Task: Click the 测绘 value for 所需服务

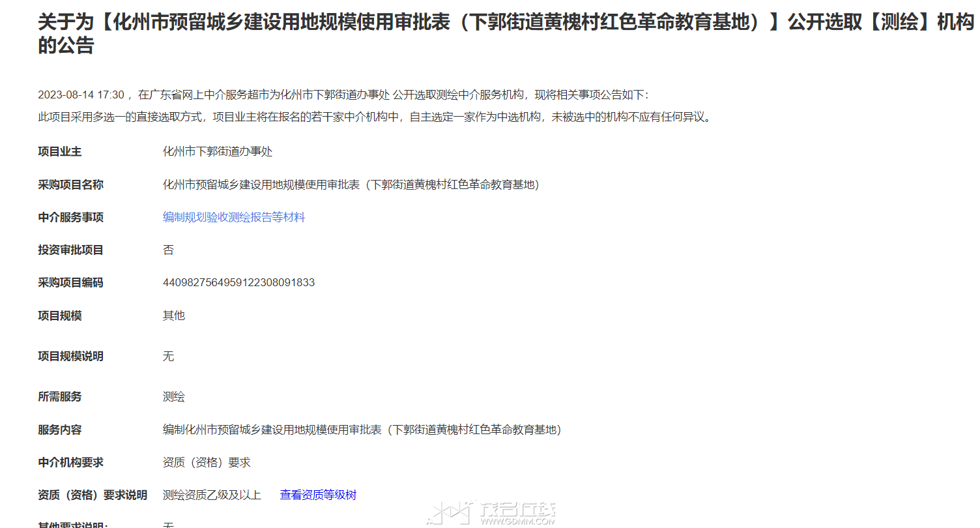Action: (174, 396)
